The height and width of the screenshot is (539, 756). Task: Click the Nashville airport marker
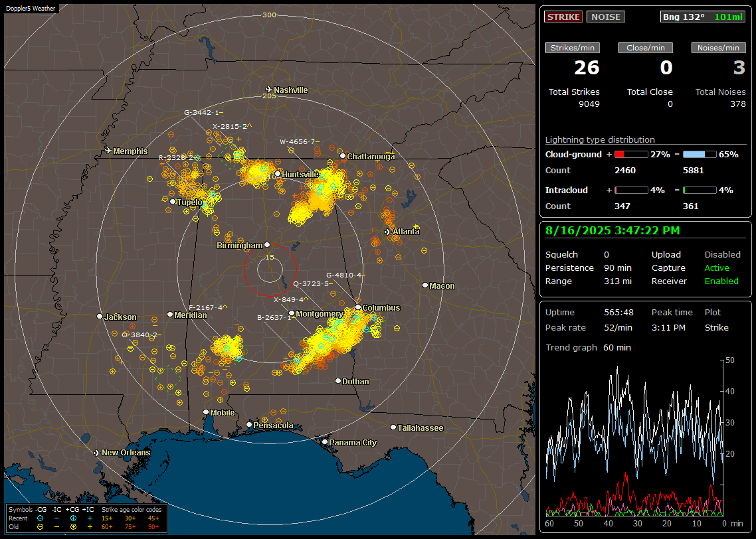point(269,90)
